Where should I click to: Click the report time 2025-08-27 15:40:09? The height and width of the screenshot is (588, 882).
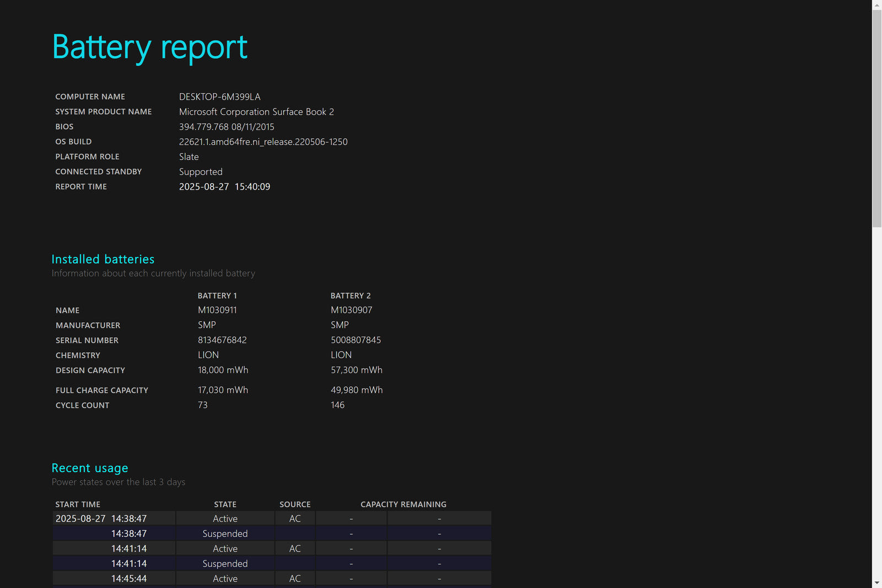click(x=224, y=187)
